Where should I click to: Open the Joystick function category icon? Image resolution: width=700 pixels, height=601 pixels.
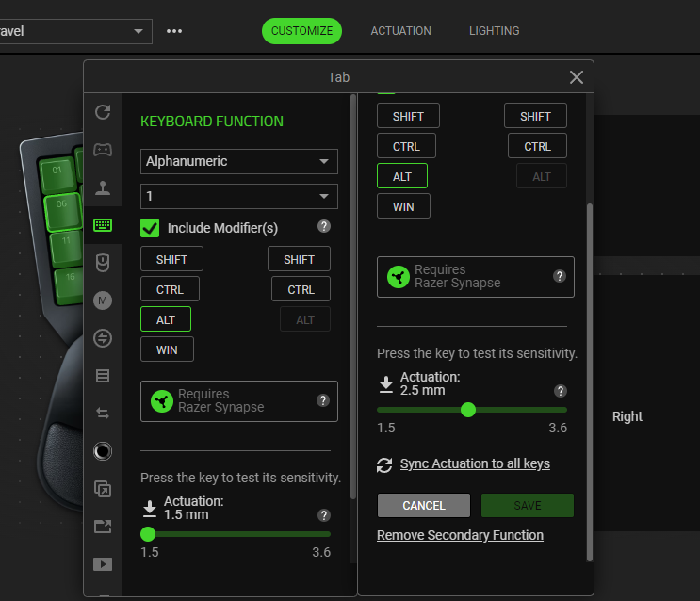pos(103,187)
